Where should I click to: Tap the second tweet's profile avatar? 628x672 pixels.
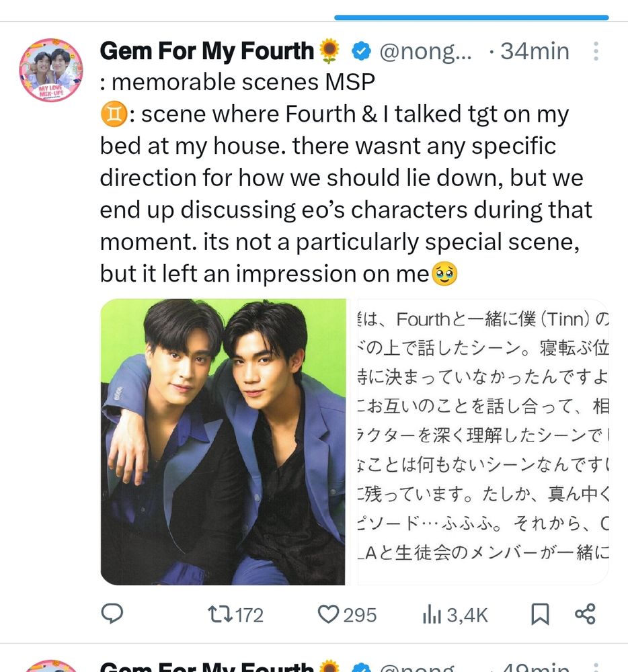point(52,666)
